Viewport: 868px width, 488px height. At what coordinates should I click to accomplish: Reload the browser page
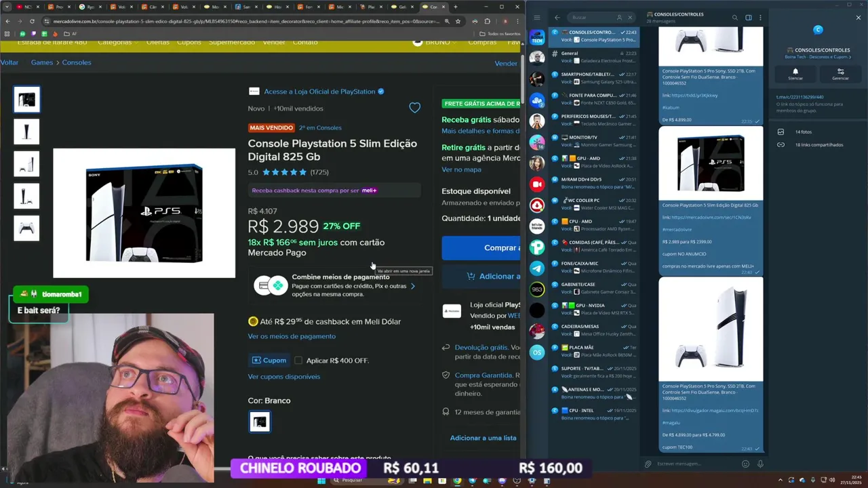tap(32, 21)
